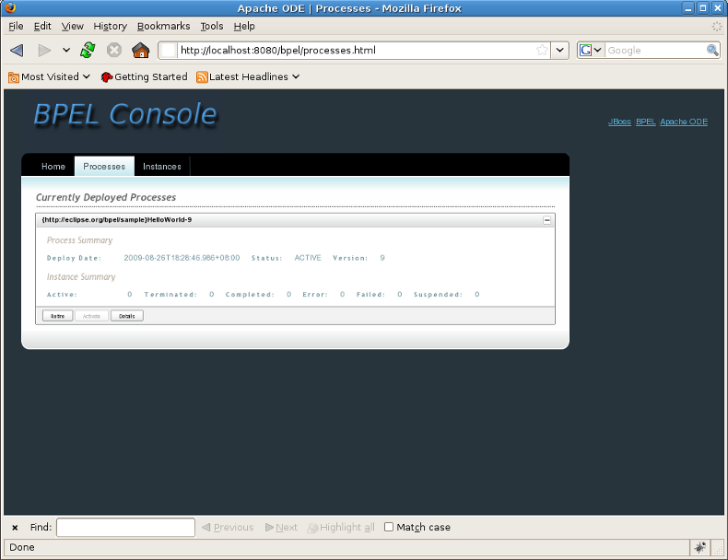The width and height of the screenshot is (728, 560).
Task: Open the Apache ODE link
Action: click(684, 122)
